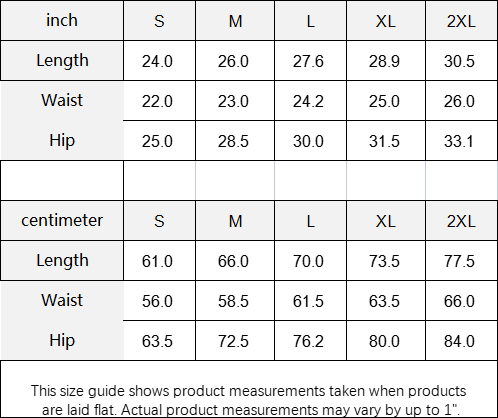498x418 pixels.
Task: Select the Hip row label in centimeter table
Action: 62,341
